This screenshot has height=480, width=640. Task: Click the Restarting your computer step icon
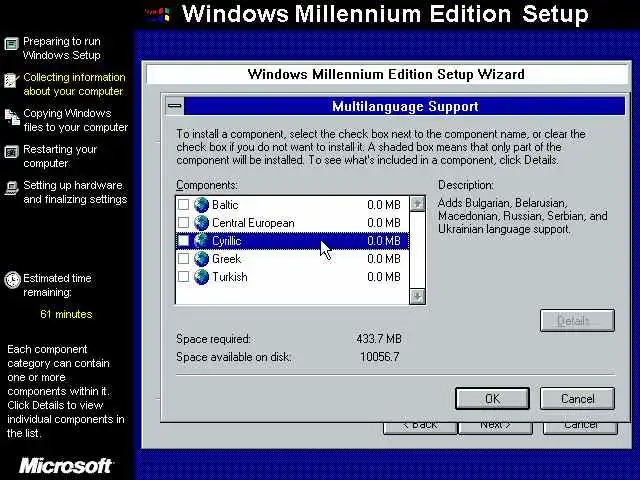point(11,152)
